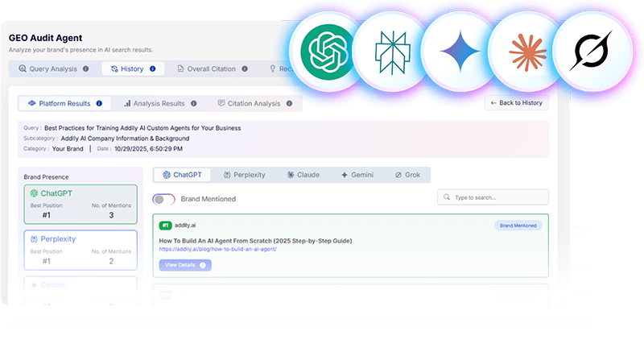
Task: Select the ChatGPT platform tab
Action: pos(182,175)
